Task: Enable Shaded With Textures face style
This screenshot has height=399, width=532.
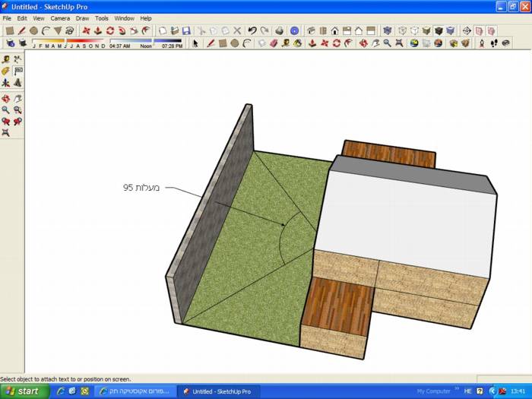Action: 439,31
